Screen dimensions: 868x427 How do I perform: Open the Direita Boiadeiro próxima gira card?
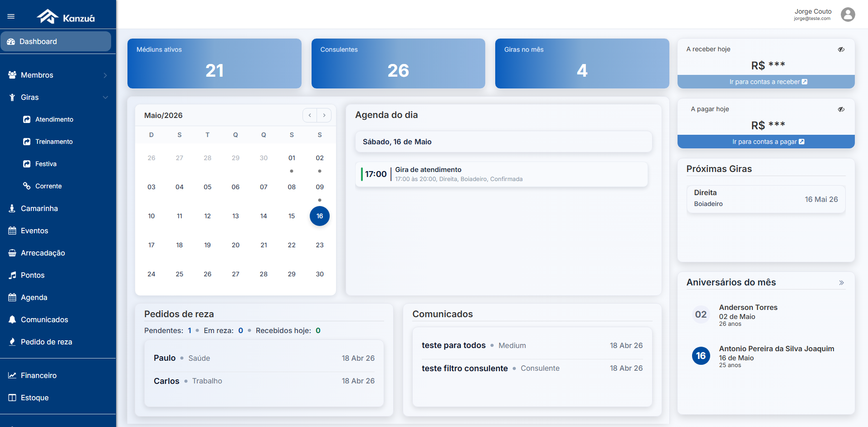coord(766,199)
